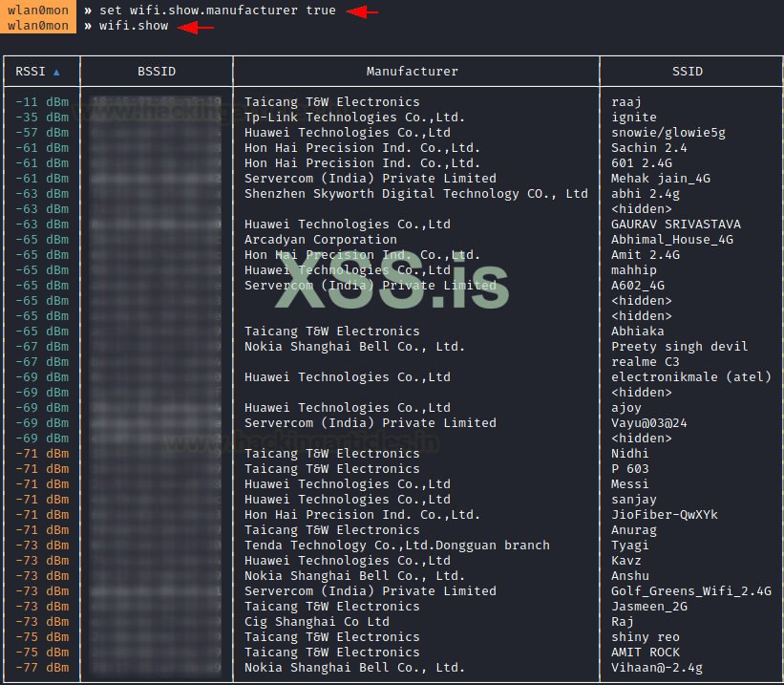Select the -11 dBm RSSI value
The width and height of the screenshot is (784, 685).
coord(42,102)
